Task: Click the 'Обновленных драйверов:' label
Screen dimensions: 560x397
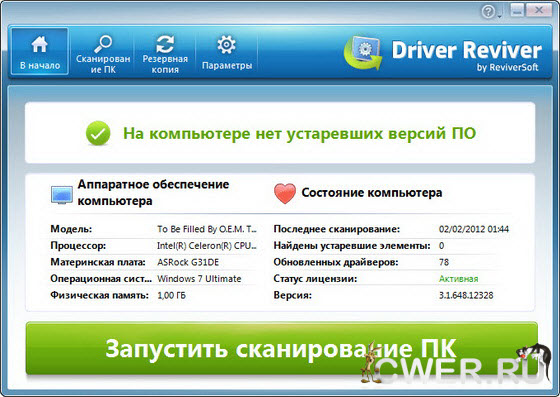Action: [336, 262]
